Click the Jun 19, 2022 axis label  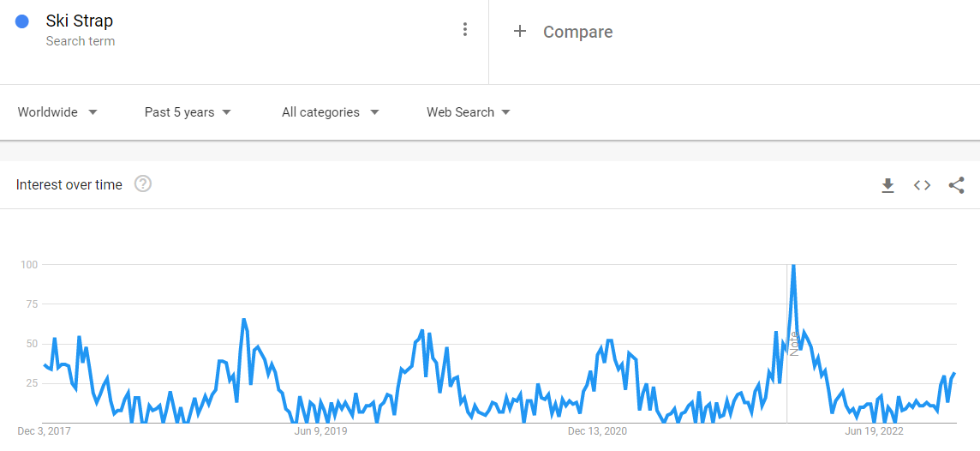point(875,430)
